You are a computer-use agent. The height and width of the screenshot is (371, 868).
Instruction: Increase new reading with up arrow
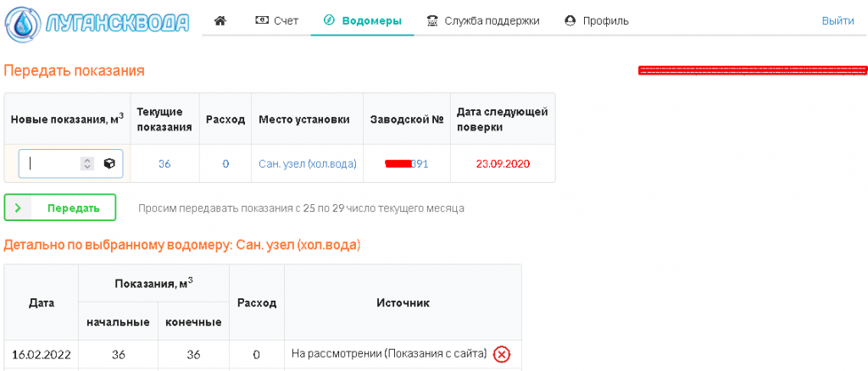(87, 160)
